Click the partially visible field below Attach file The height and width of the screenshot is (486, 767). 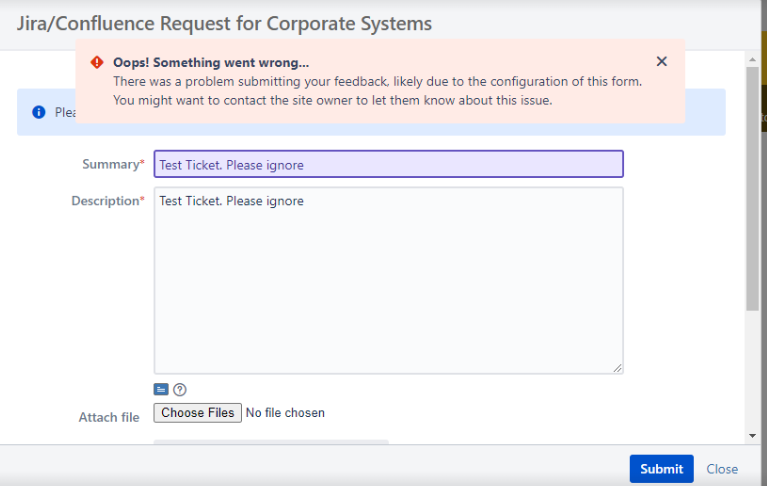click(271, 442)
